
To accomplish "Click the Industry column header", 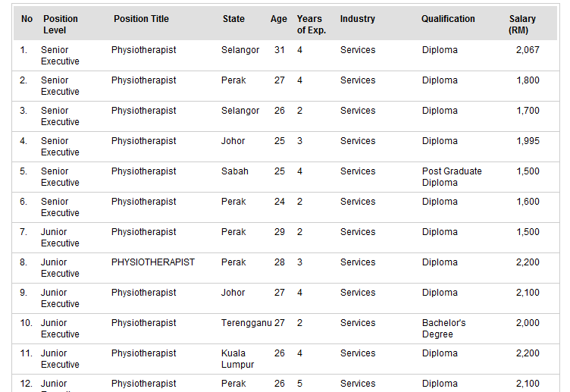I will (x=357, y=19).
